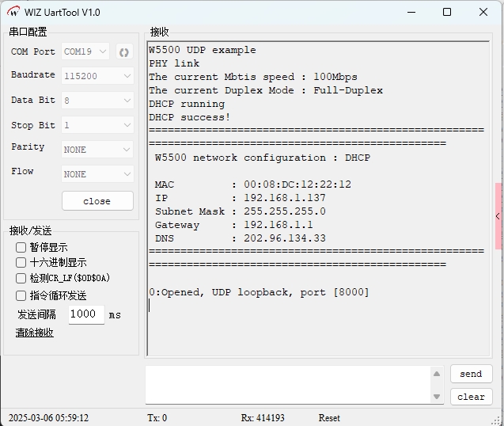Enable 指令循环发送 loop send checkbox
504x426 pixels.
click(x=21, y=295)
